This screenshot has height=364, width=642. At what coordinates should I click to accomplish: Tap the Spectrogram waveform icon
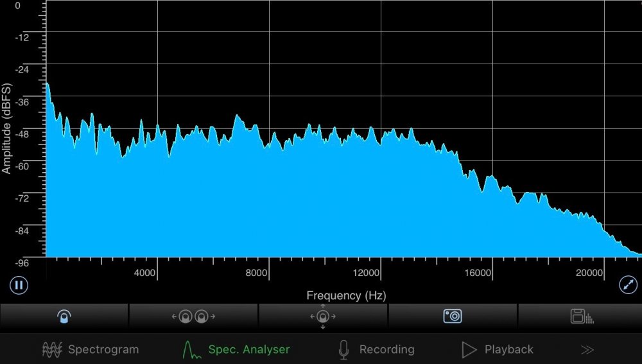click(52, 349)
